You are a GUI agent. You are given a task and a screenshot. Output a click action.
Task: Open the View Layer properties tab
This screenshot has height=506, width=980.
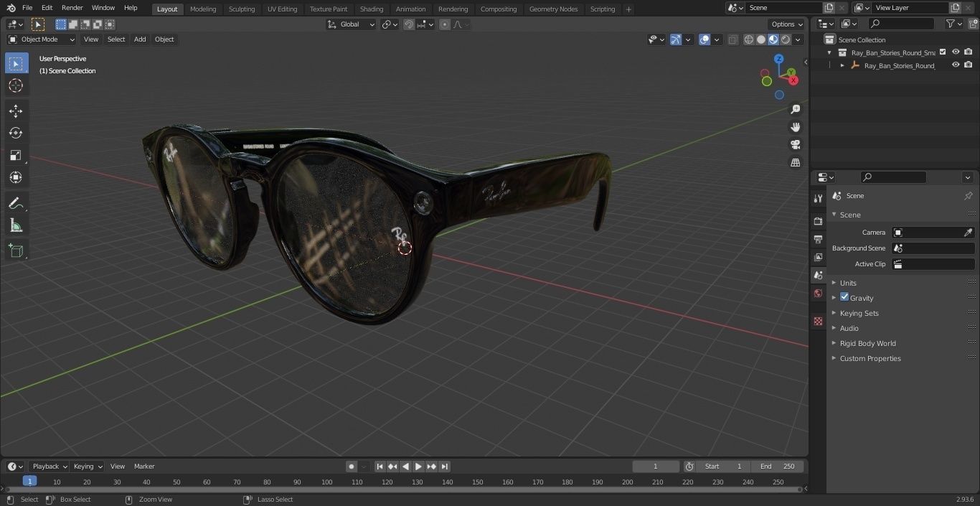point(818,257)
